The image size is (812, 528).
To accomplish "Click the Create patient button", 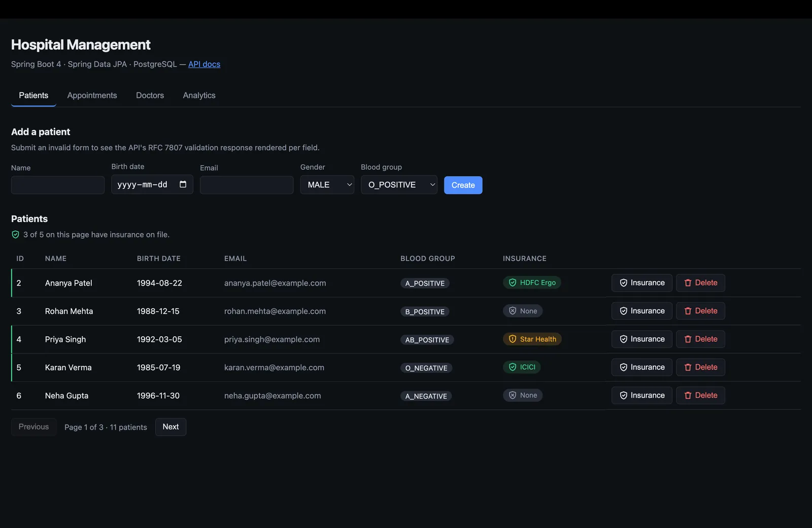I will (463, 185).
